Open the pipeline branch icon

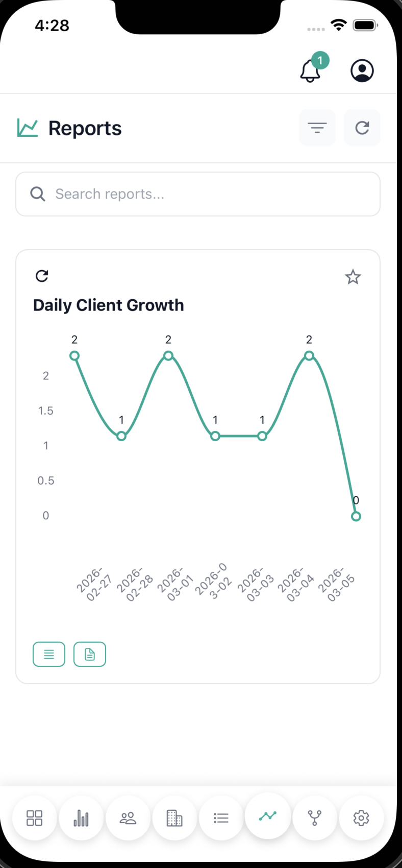314,817
